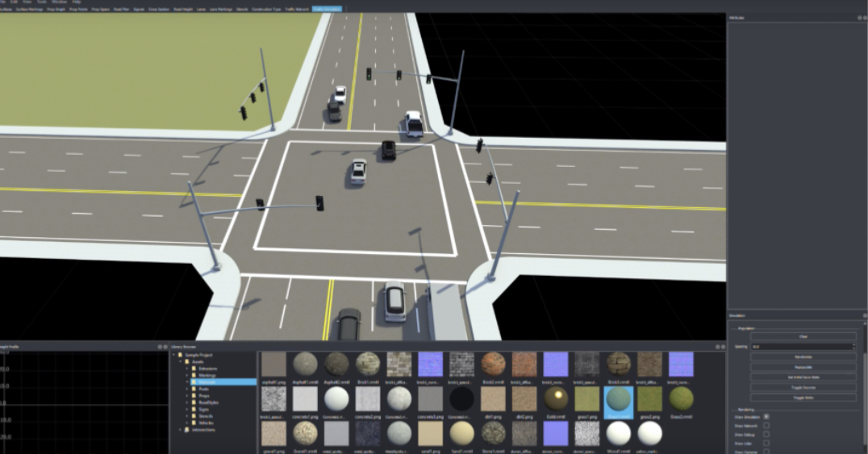868x454 pixels.
Task: Select the Brick3.rrmtl material sphere
Action: coord(619,364)
